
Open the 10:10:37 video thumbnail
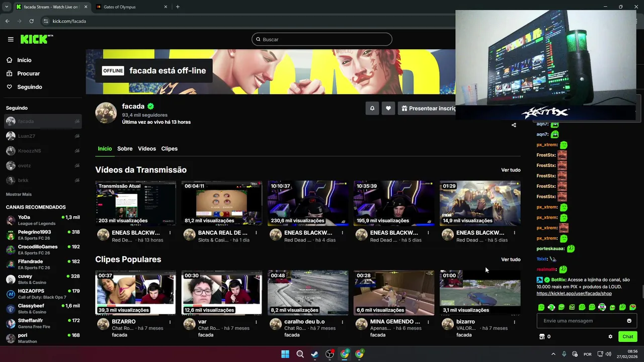tap(308, 203)
